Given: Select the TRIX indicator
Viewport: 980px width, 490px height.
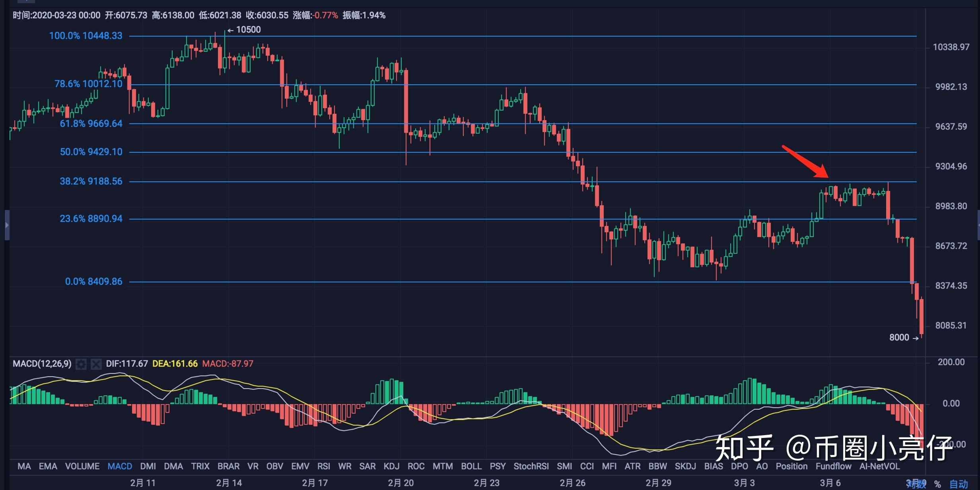Looking at the screenshot, I should click(200, 466).
